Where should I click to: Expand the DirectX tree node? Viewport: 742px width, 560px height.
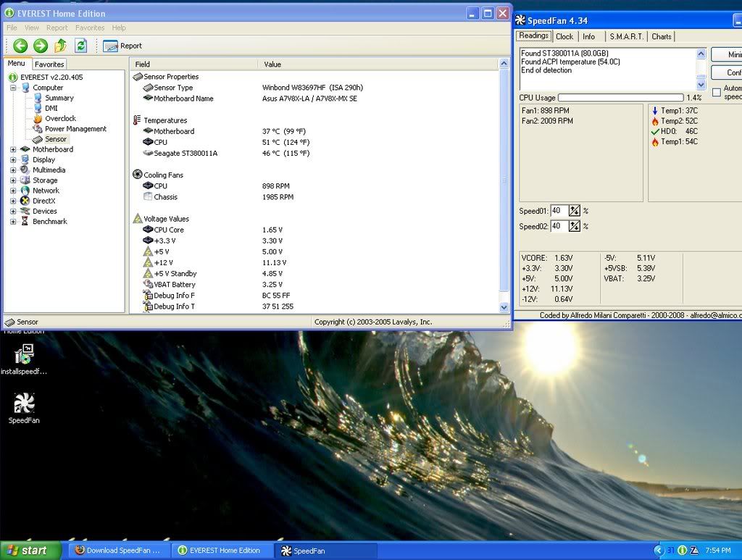[x=13, y=201]
